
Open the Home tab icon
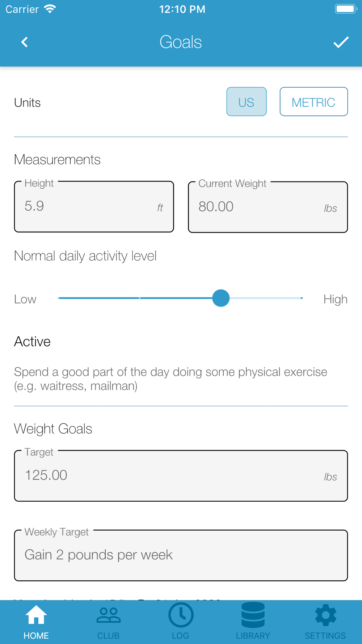[36, 615]
